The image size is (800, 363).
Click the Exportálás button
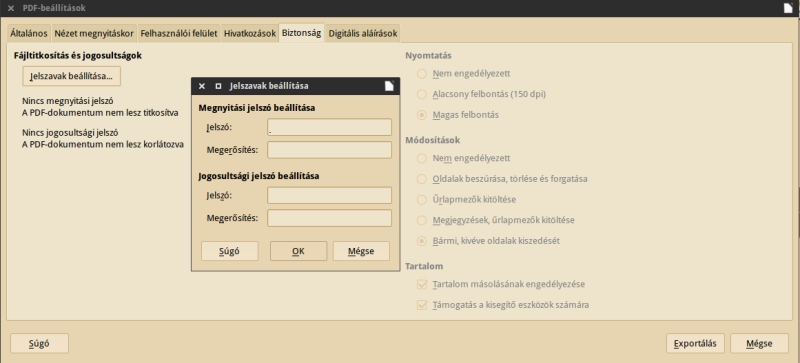695,343
